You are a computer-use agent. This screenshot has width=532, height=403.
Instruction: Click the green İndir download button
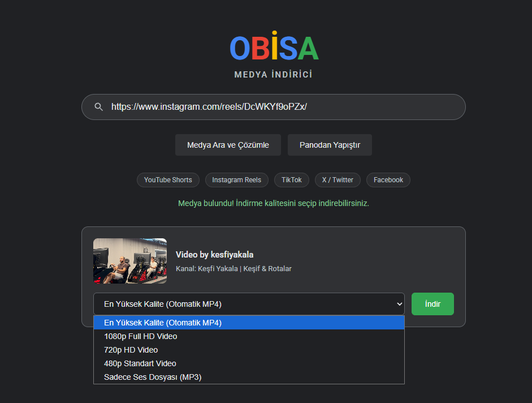(x=432, y=304)
